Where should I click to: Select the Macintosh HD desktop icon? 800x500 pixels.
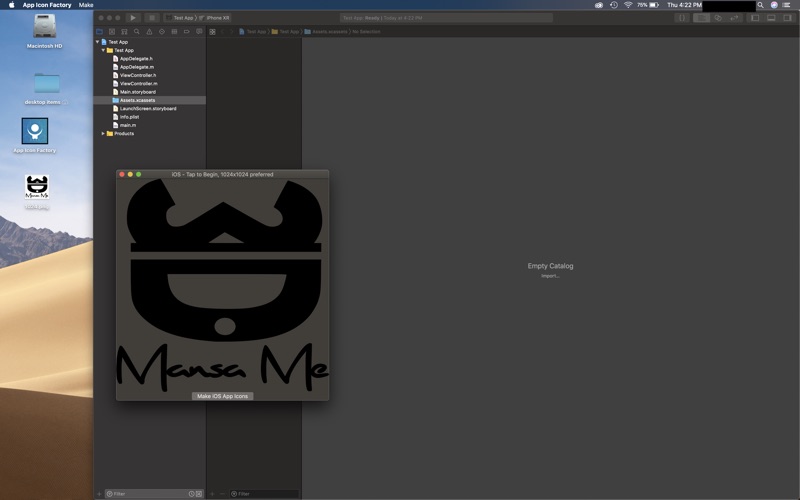pyautogui.click(x=44, y=27)
